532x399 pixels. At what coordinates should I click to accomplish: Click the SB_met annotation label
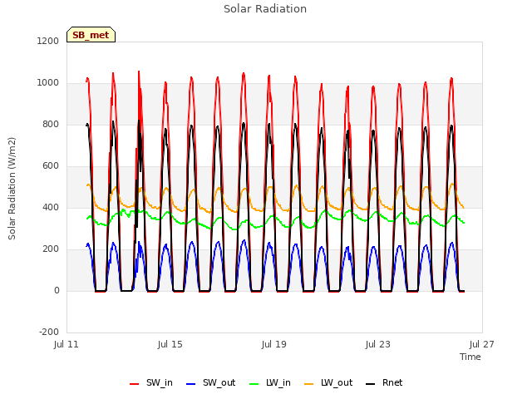pyautogui.click(x=91, y=35)
